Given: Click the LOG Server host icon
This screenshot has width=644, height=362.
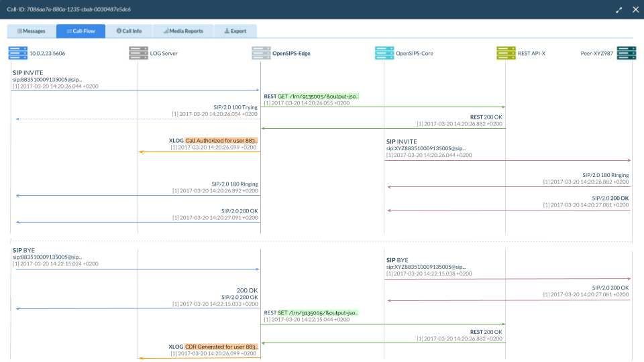Looking at the screenshot, I should tap(138, 53).
